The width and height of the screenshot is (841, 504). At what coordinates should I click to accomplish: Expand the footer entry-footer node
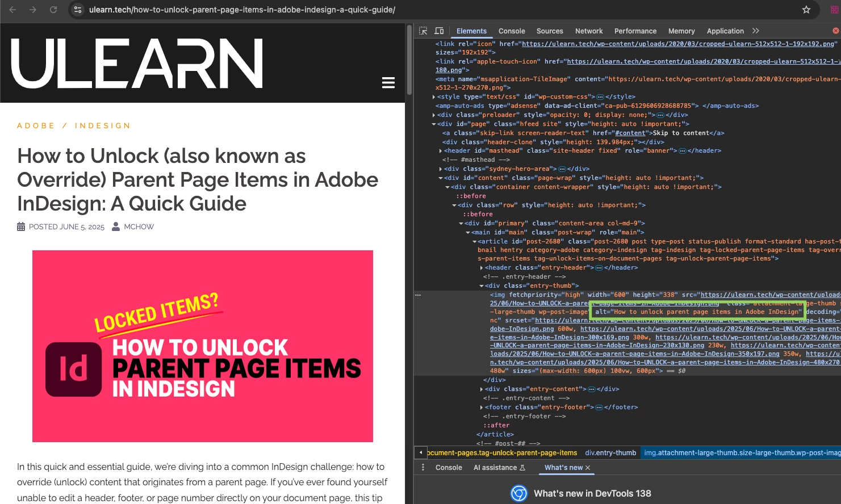click(x=482, y=408)
